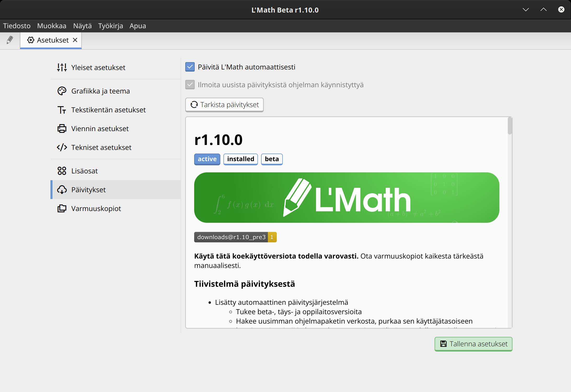
Task: Open Yleiset asetukset section
Action: pyautogui.click(x=116, y=67)
